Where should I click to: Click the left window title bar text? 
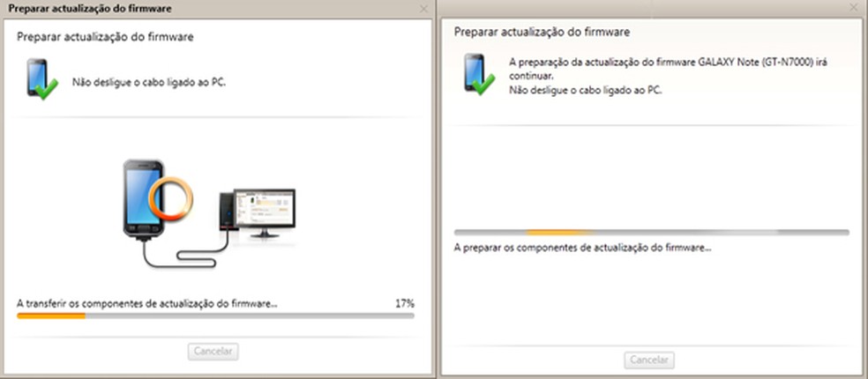(90, 8)
